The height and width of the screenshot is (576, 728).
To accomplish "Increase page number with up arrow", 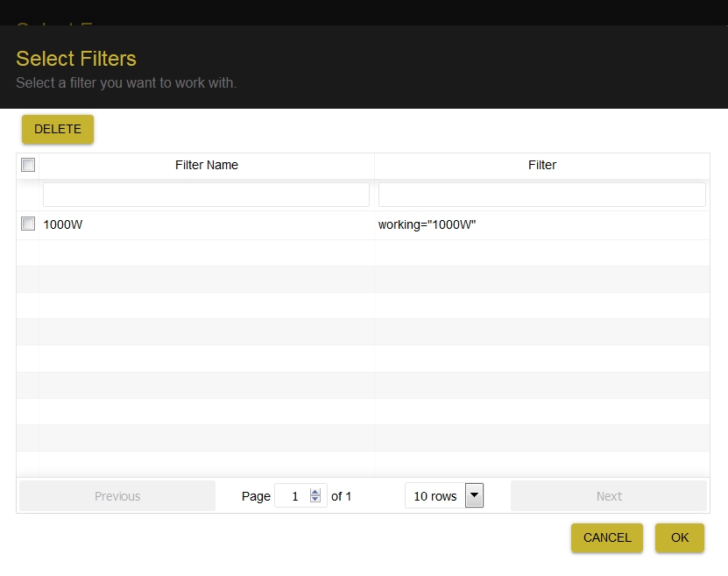I will [315, 493].
